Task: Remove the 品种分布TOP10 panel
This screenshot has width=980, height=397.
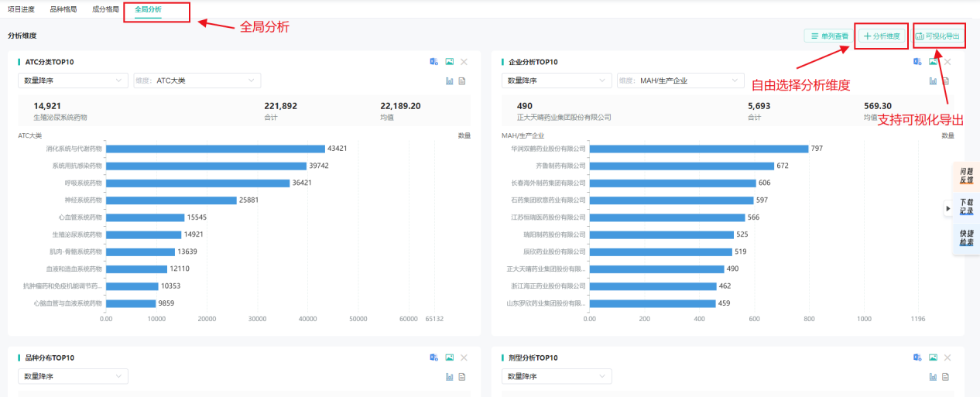Action: pyautogui.click(x=464, y=358)
